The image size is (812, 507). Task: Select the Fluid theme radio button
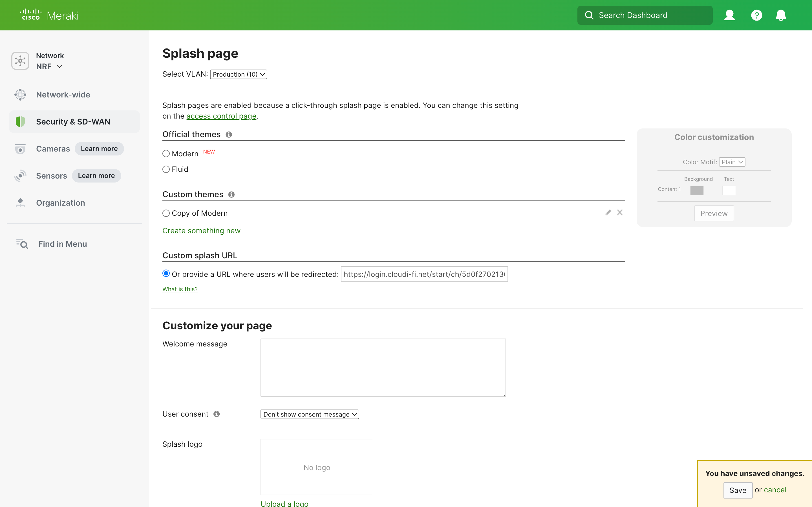tap(166, 169)
